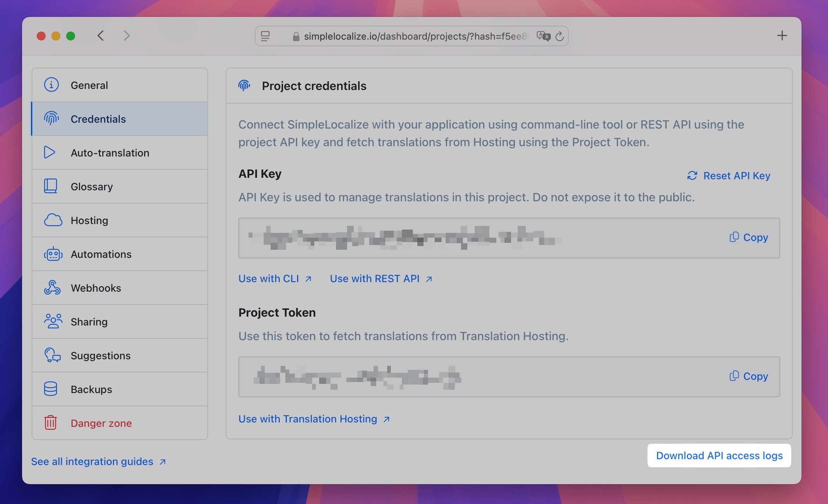828x504 pixels.
Task: Click the Suggestions chat icon
Action: pos(53,355)
